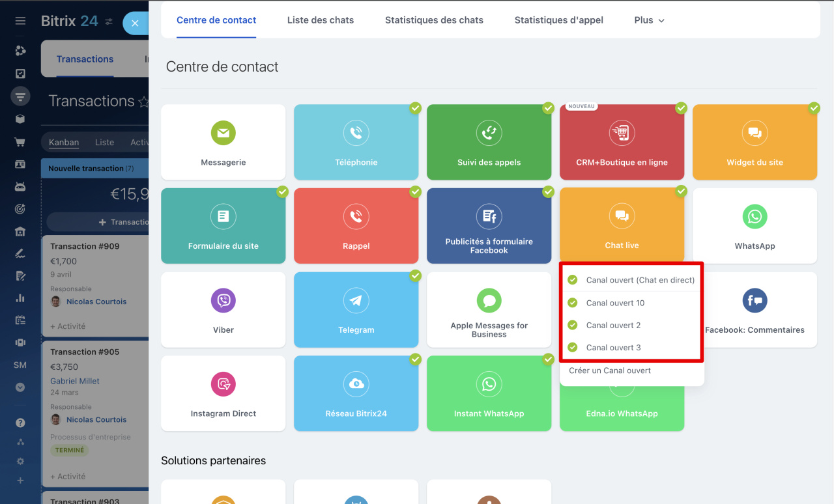Open the Réseau Bitrix24 tile

click(356, 393)
